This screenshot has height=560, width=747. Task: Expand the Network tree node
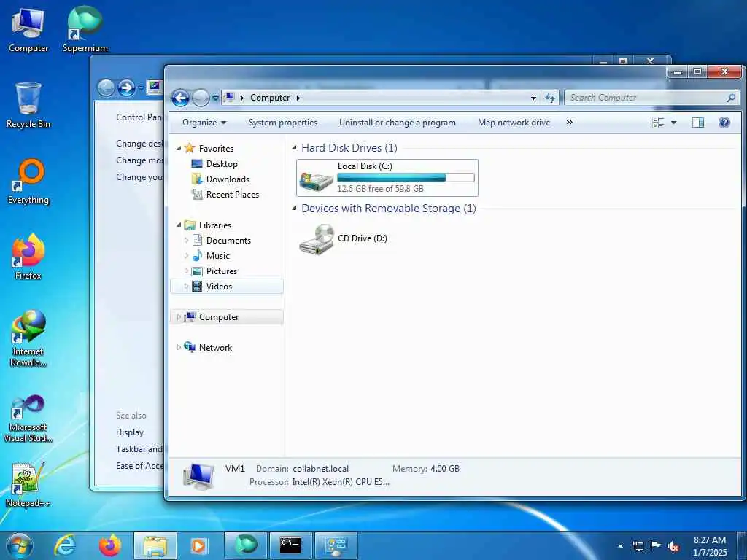tap(179, 347)
